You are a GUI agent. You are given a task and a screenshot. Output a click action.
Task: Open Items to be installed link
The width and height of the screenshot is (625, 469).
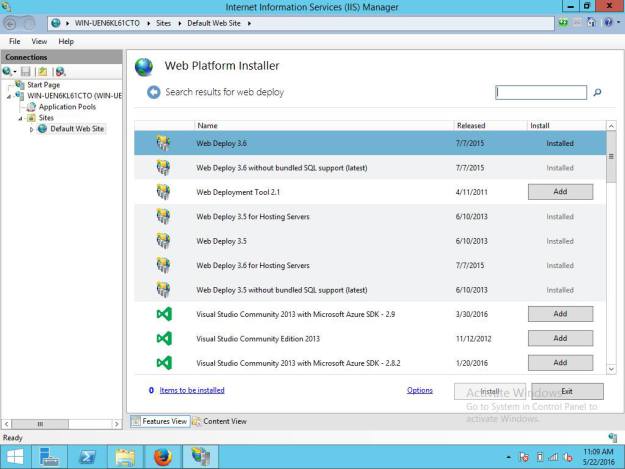click(x=192, y=390)
